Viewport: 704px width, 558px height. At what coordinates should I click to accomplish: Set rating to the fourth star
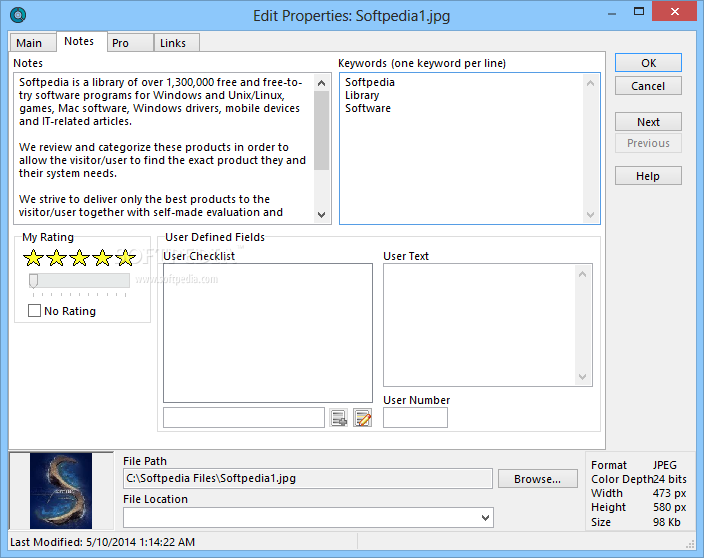coord(102,258)
